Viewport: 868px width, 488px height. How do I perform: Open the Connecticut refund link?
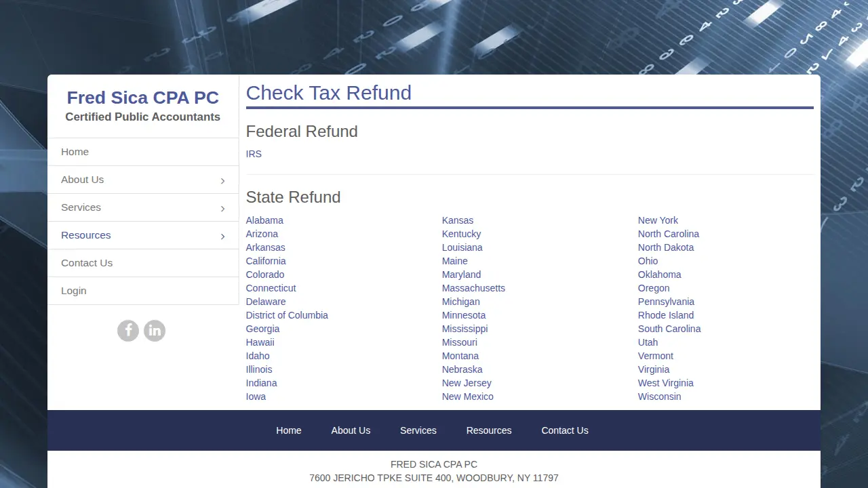pos(271,288)
